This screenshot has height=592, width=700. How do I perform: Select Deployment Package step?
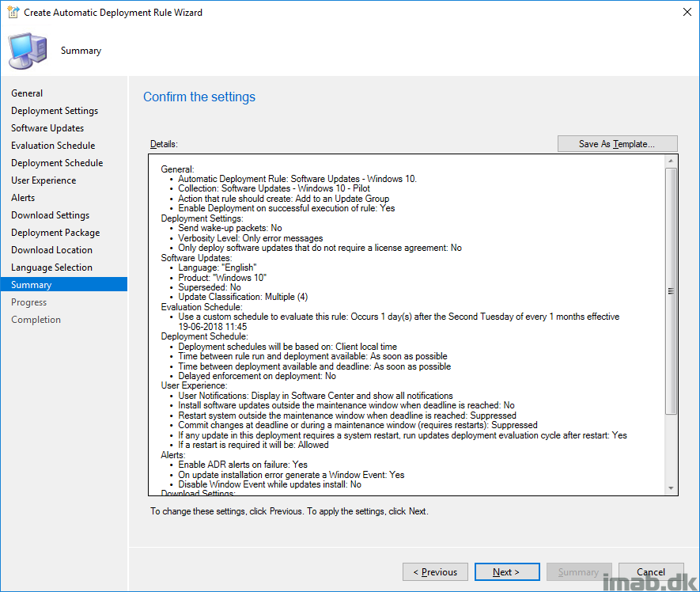click(x=55, y=233)
